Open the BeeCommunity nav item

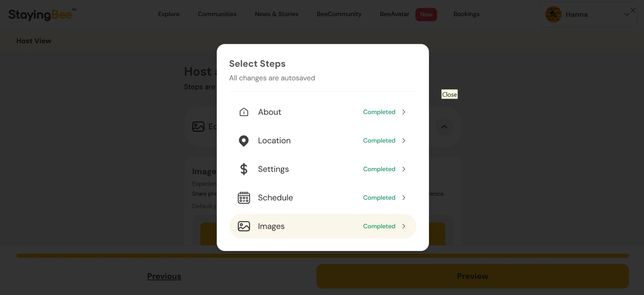339,14
